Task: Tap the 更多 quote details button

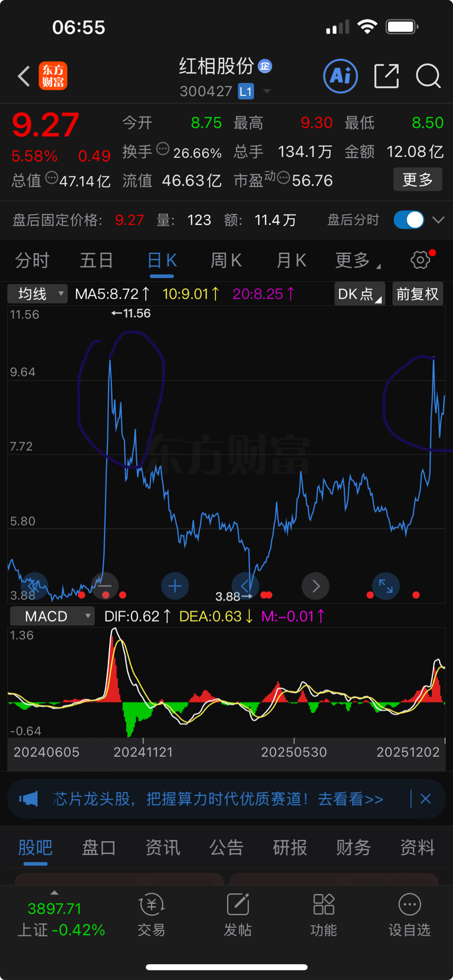Action: pos(418,179)
